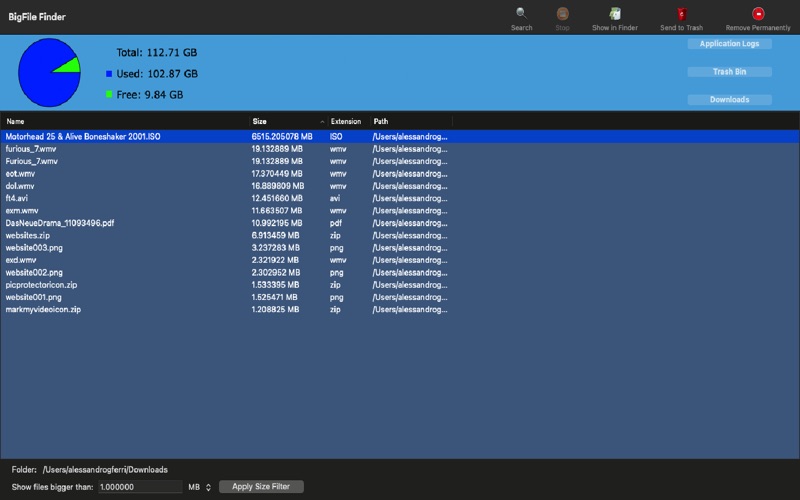The image size is (800, 500).
Task: Click the Remove Permanently icon
Action: (758, 13)
